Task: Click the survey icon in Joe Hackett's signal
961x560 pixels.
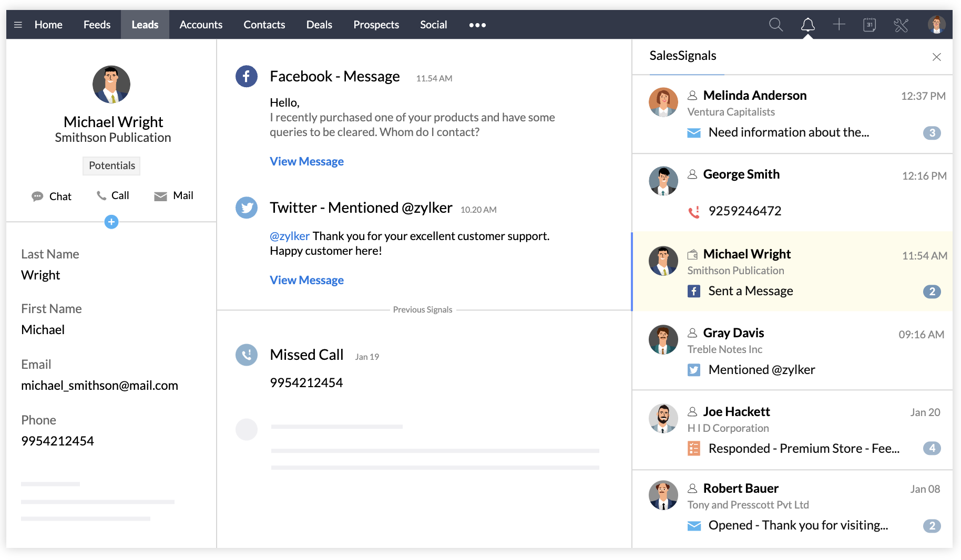Action: (694, 449)
